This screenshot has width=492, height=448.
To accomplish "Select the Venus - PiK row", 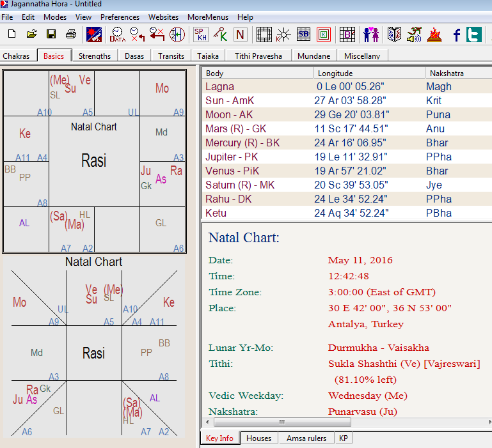I will (x=347, y=171).
